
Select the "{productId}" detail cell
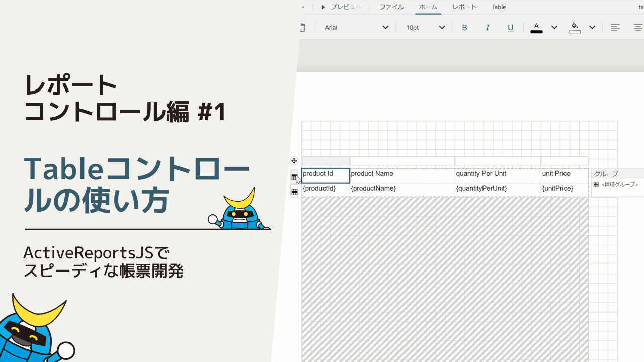(x=326, y=190)
